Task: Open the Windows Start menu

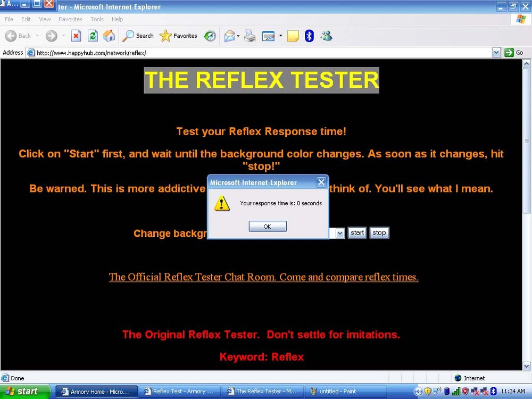Action: pos(25,391)
